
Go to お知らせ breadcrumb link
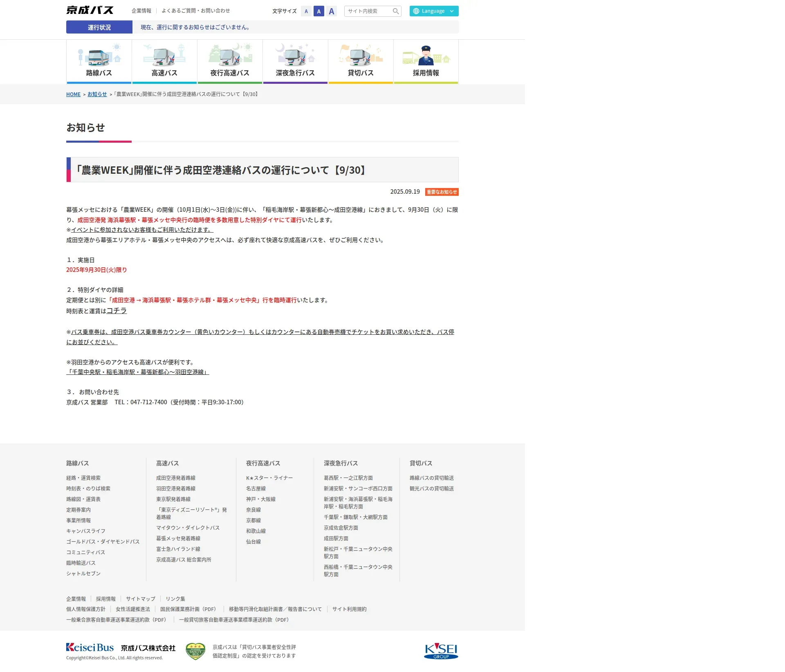tap(97, 94)
